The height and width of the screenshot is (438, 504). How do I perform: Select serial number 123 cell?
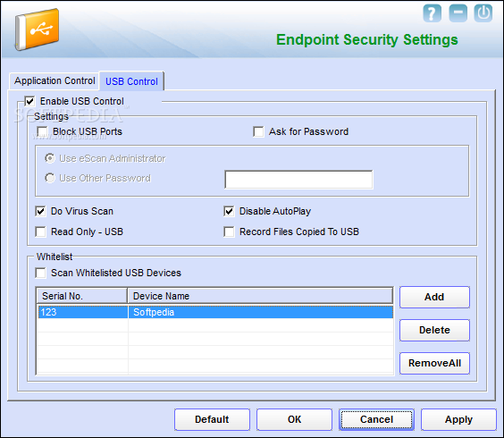tap(83, 312)
